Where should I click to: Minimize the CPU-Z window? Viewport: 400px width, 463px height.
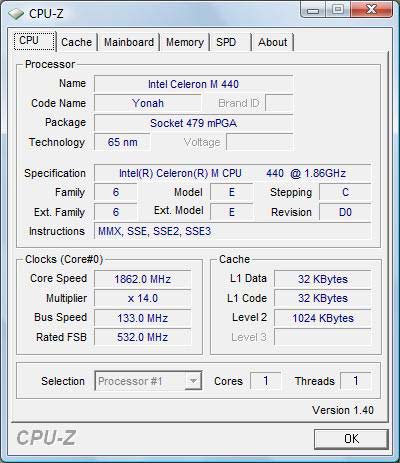pyautogui.click(x=312, y=10)
